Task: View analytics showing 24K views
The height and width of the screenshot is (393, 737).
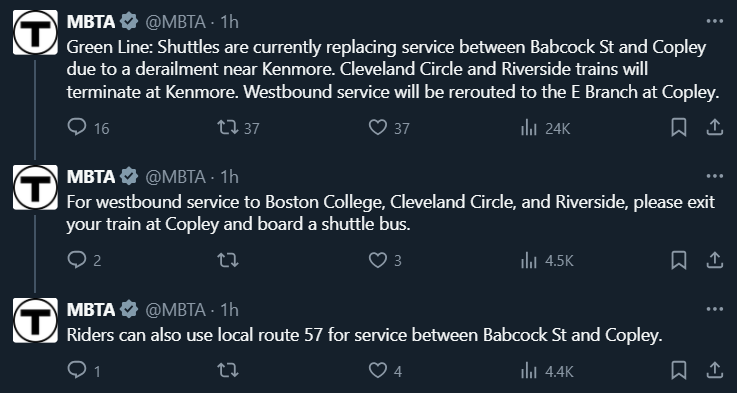Action: tap(545, 127)
